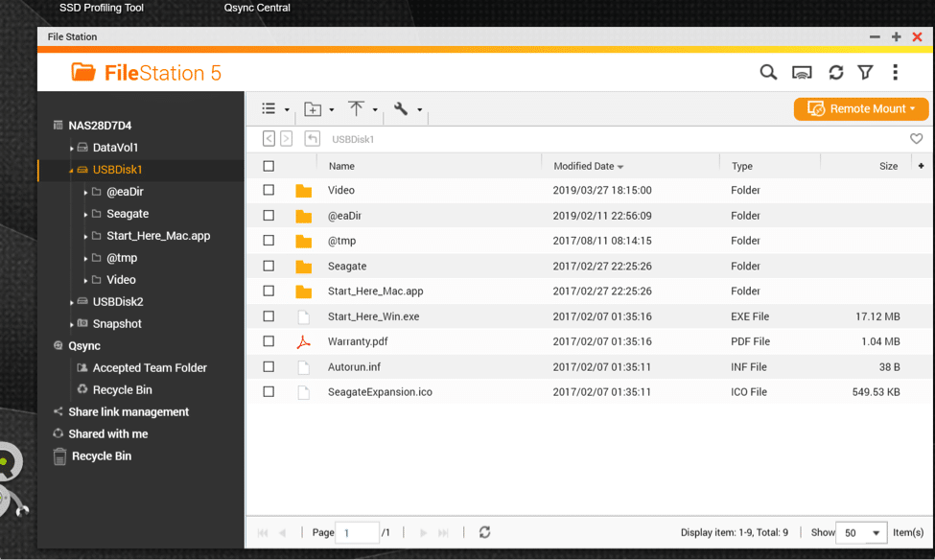Open the search magnifier icon
Image resolution: width=935 pixels, height=560 pixels.
(x=768, y=73)
